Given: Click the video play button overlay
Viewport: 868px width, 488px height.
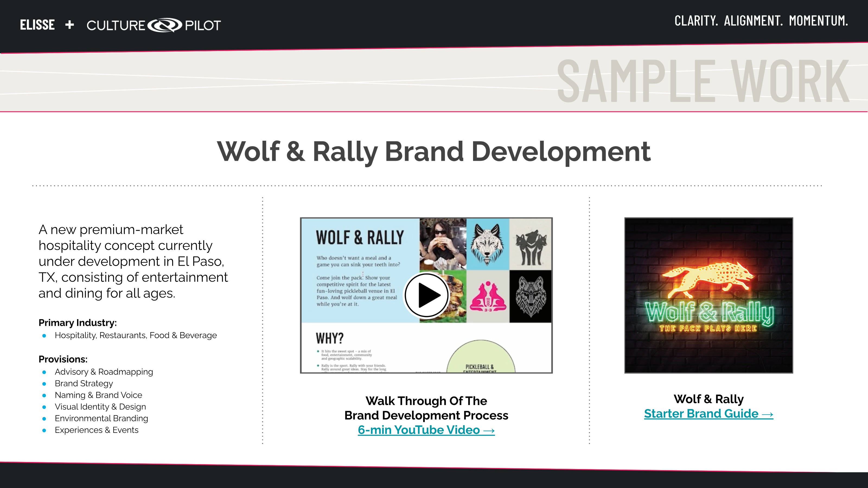Looking at the screenshot, I should [x=427, y=295].
